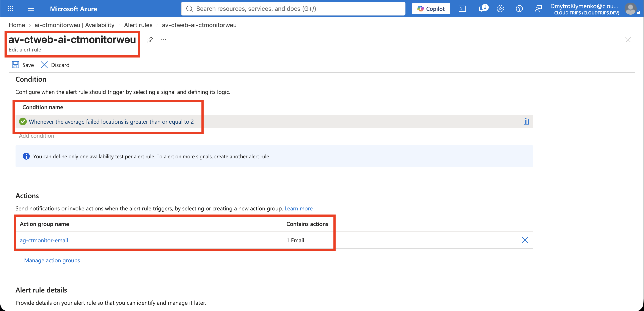Click av-ctweb-ai-ctmonitorweu breadcrumb item

click(199, 25)
